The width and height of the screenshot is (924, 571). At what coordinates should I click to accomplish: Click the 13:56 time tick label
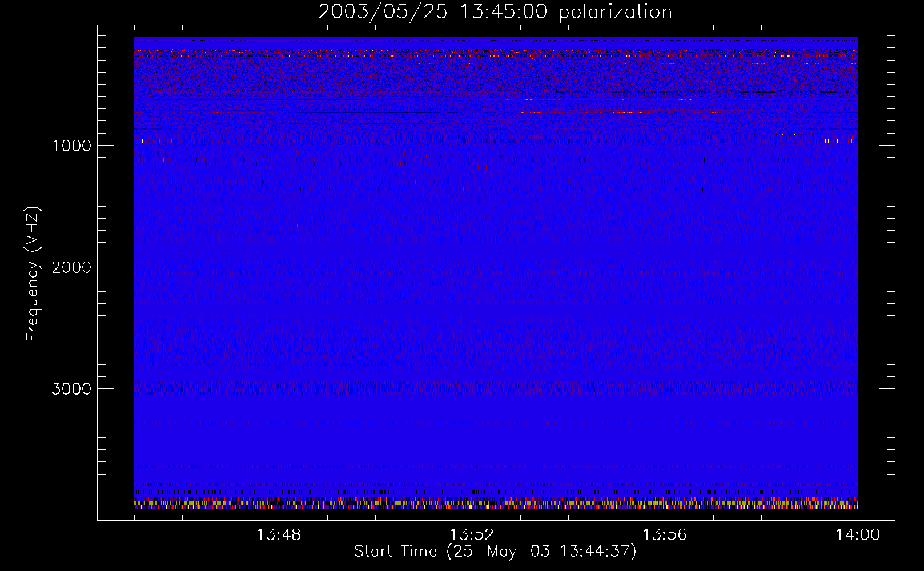point(665,535)
